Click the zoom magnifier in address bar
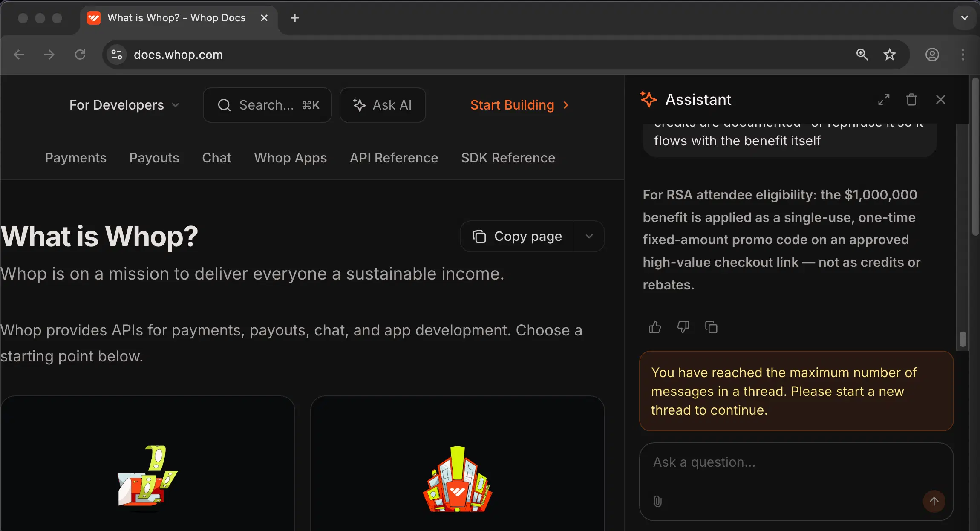Image resolution: width=980 pixels, height=531 pixels. click(x=862, y=55)
